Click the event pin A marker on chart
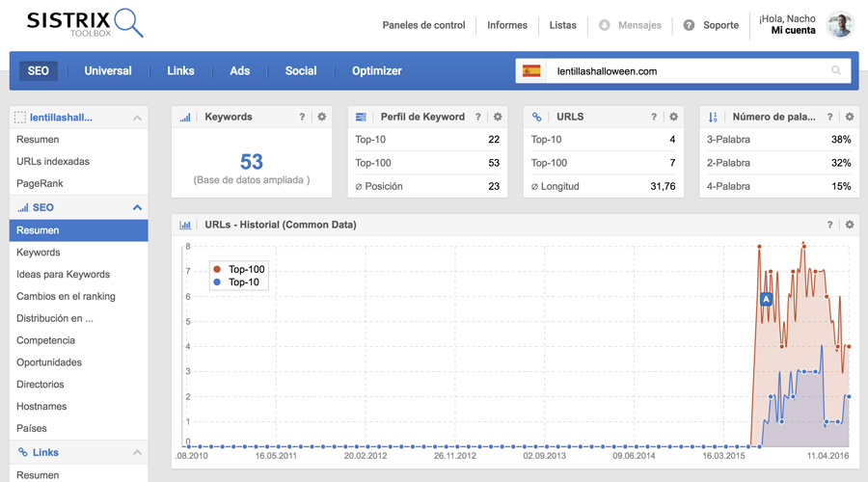This screenshot has width=868, height=482. [766, 299]
